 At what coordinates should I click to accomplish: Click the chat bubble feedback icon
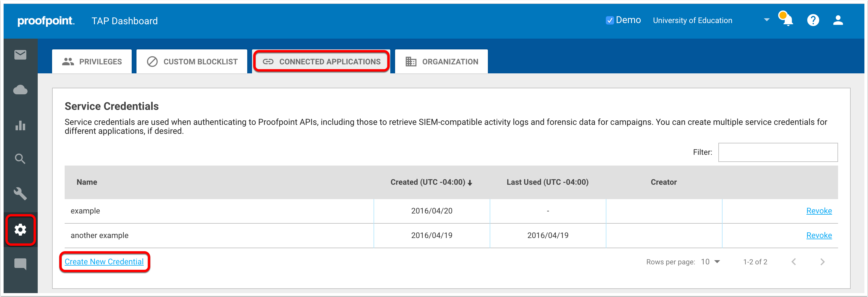tap(20, 264)
